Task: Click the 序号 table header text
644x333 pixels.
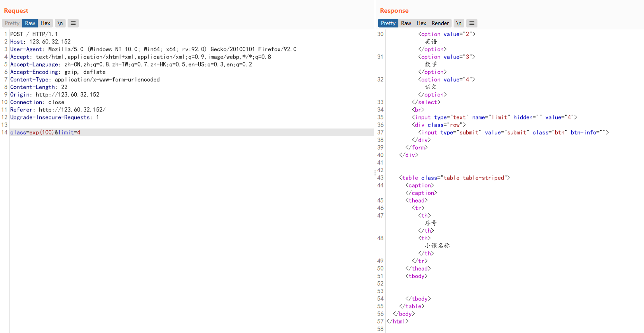Action: coord(431,223)
